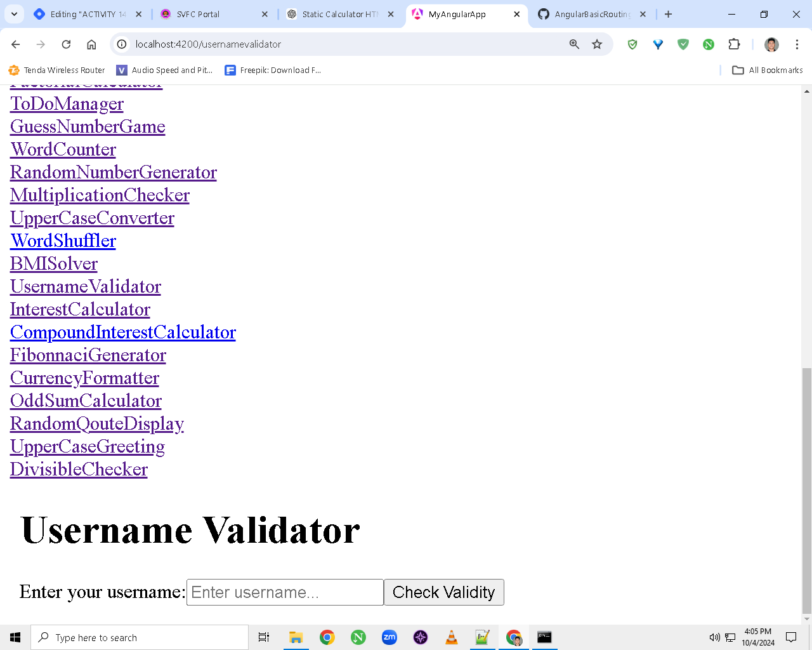This screenshot has width=812, height=650.
Task: Focus the Enter username input field
Action: tap(285, 592)
